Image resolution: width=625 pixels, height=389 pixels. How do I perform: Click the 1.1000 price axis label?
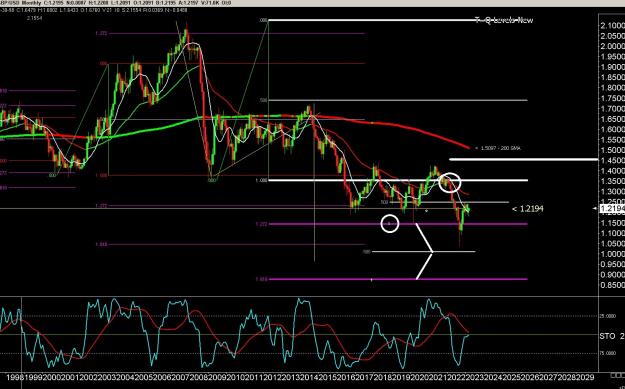pos(612,233)
